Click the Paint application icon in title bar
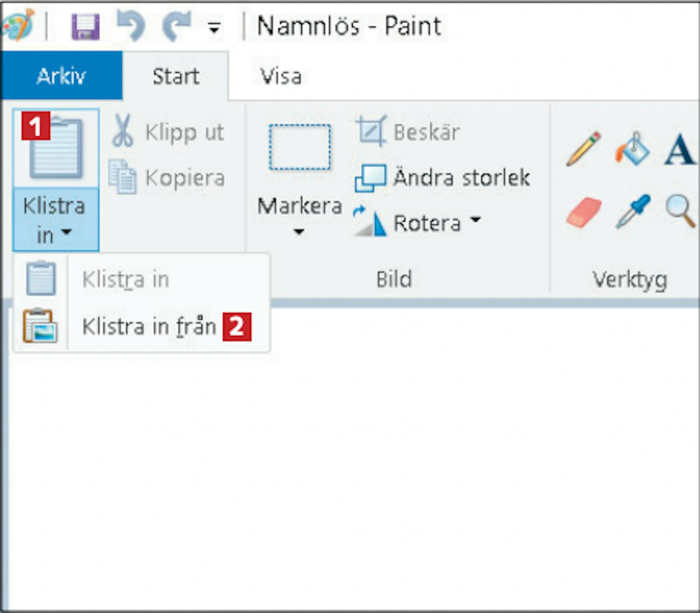This screenshot has height=613, width=700. pyautogui.click(x=18, y=26)
